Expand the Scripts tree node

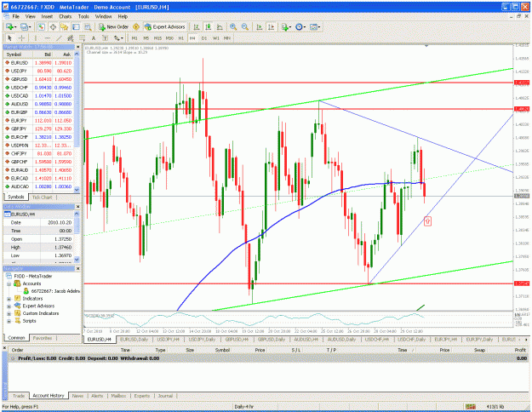(x=9, y=322)
